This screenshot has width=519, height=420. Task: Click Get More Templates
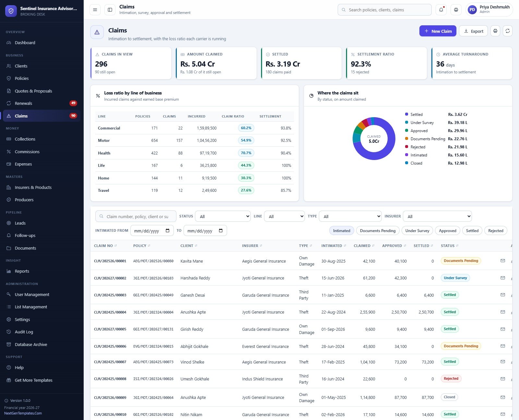(42, 380)
